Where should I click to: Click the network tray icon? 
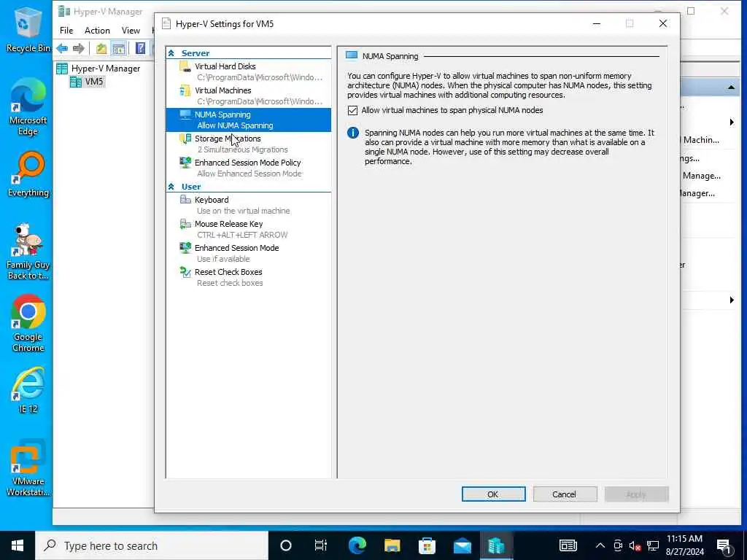click(653, 545)
